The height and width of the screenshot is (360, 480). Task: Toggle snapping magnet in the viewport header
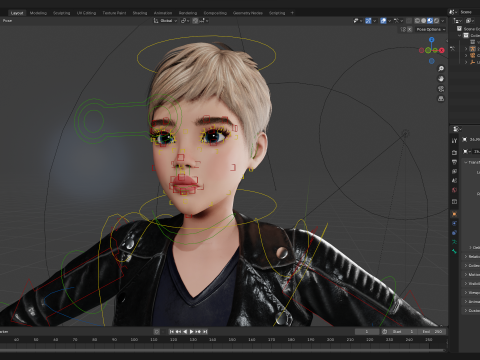[195, 21]
